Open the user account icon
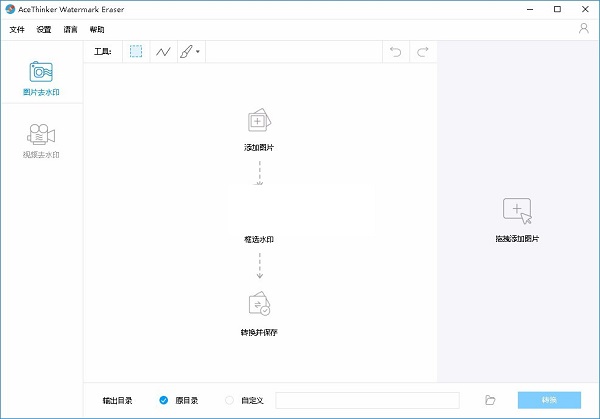 (x=584, y=28)
